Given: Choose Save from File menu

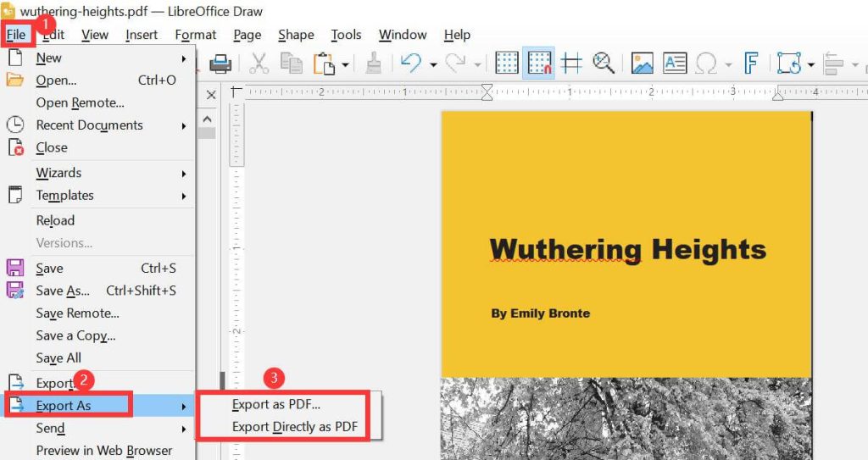Looking at the screenshot, I should click(x=98, y=269).
